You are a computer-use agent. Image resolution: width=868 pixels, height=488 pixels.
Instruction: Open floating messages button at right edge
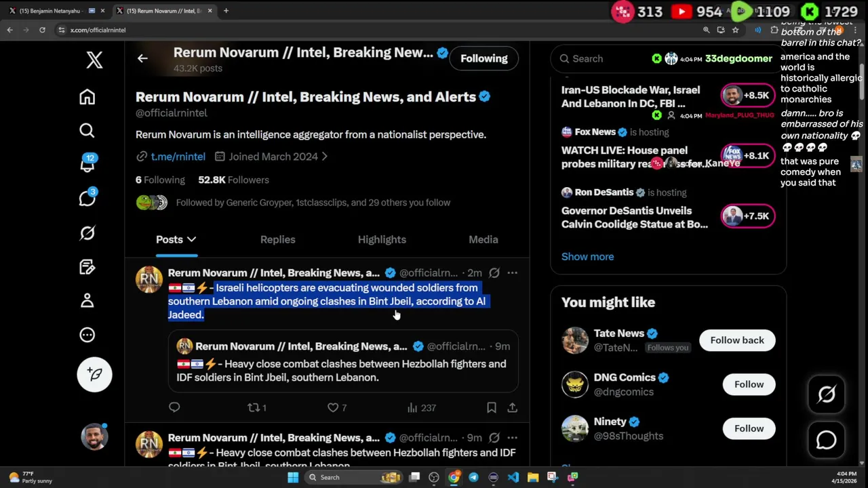826,440
